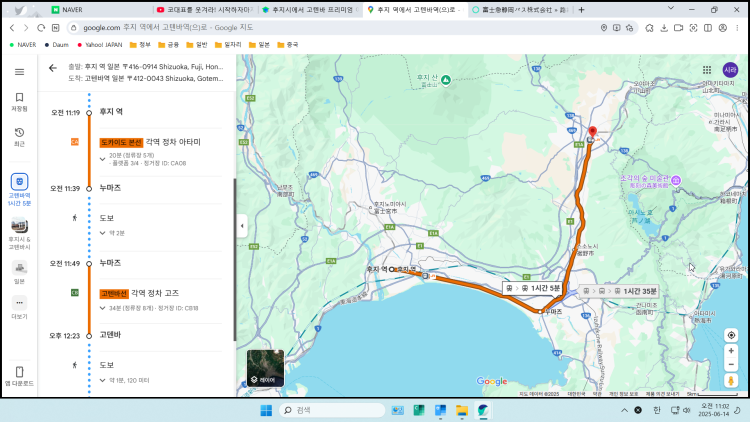Open the 정보 bookmark folder
The width and height of the screenshot is (750, 422).
pos(140,44)
